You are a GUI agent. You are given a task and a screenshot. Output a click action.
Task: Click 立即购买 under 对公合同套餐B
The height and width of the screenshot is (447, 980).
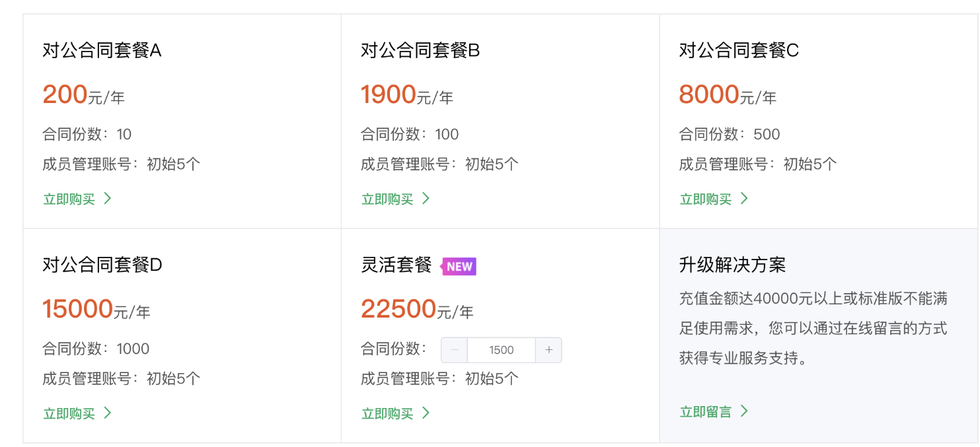[387, 199]
